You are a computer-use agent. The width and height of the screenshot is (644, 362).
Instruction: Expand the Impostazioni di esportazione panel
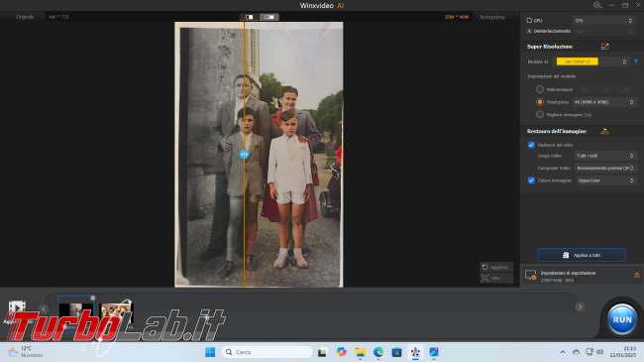637,276
